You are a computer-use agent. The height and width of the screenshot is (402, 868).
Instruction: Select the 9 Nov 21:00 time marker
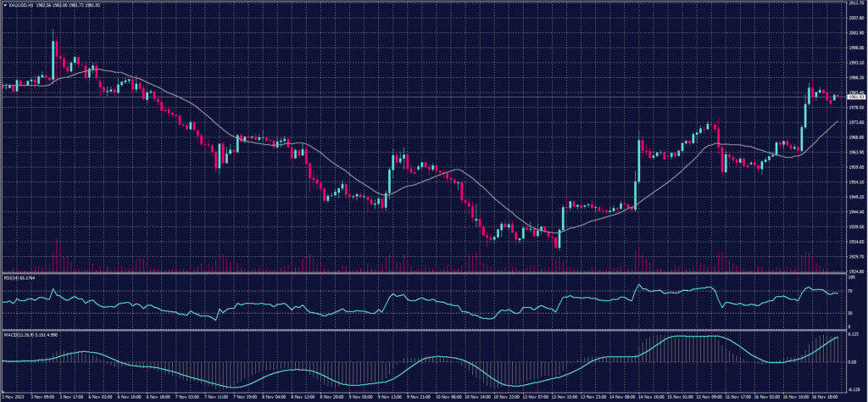(x=420, y=396)
